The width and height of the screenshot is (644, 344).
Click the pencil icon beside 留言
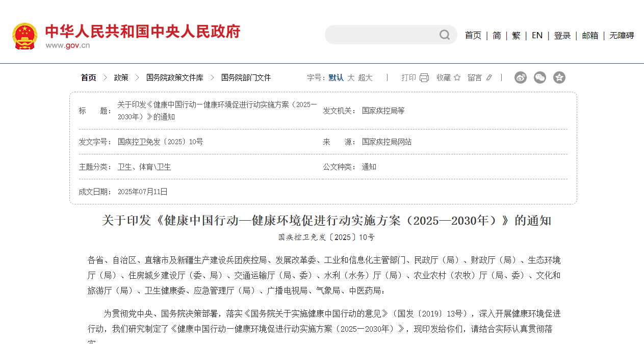(489, 77)
